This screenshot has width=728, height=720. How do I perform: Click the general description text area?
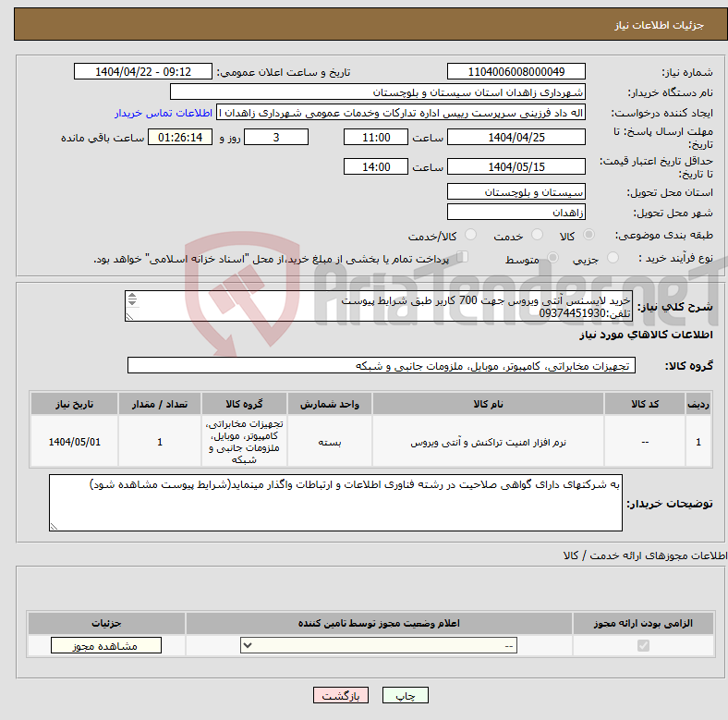pyautogui.click(x=379, y=306)
